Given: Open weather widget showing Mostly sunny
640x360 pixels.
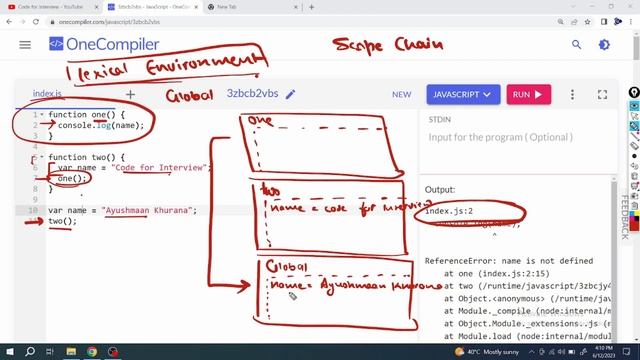Looking at the screenshot, I should [x=487, y=351].
